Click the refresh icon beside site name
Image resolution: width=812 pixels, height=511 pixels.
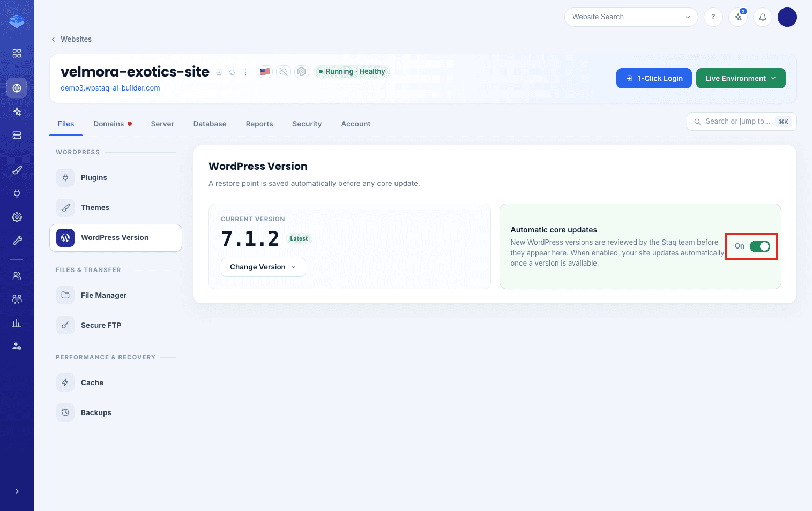point(232,72)
